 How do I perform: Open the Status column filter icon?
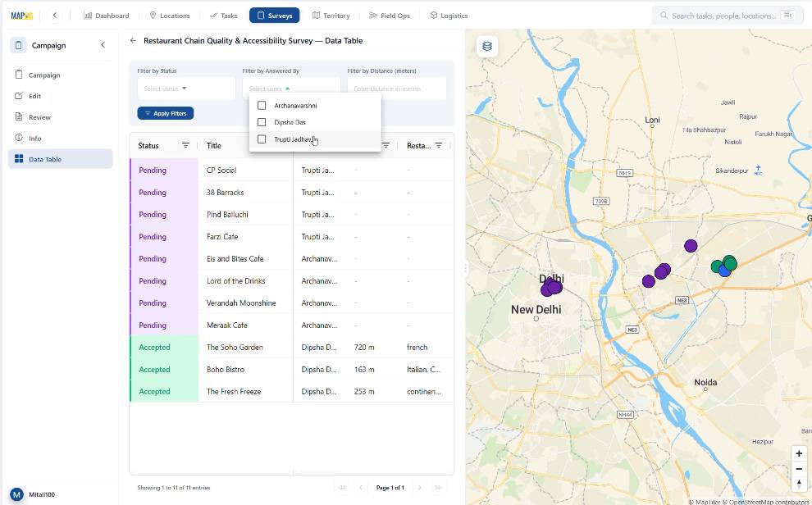click(186, 145)
